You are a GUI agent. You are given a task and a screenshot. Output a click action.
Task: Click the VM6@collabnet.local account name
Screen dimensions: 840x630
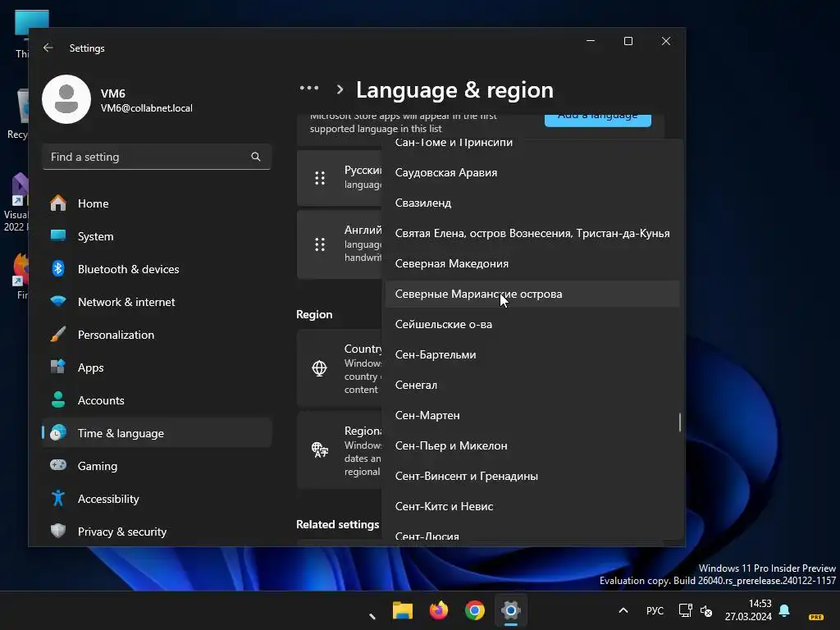pyautogui.click(x=146, y=107)
